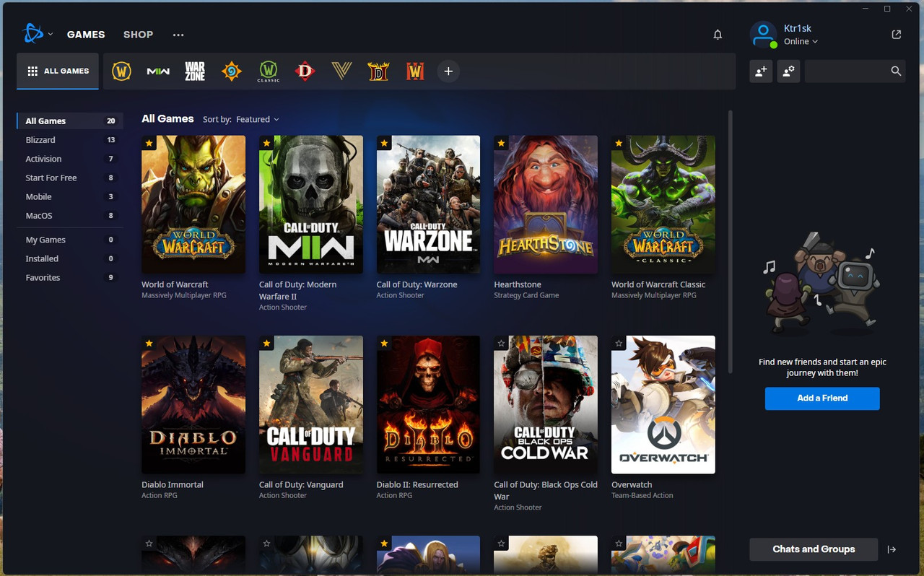Pop out the social panel window

coord(897,35)
